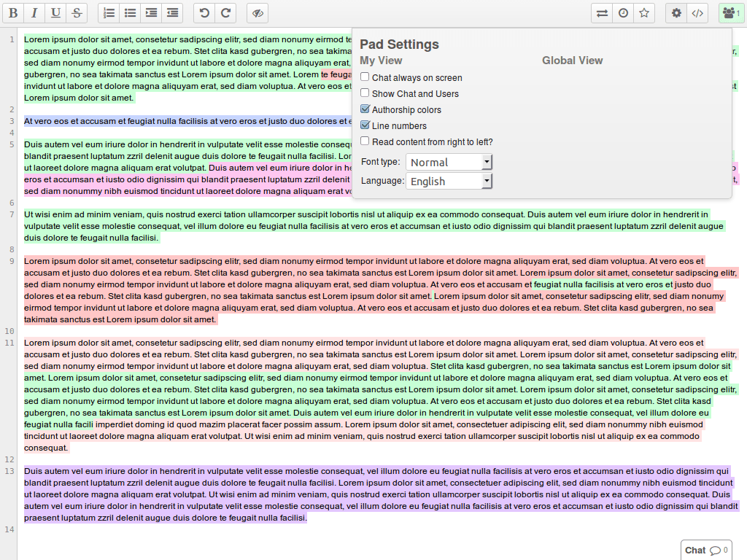Screen dimensions: 747x560
Task: Click line number 9 in the gutter
Action: click(12, 261)
